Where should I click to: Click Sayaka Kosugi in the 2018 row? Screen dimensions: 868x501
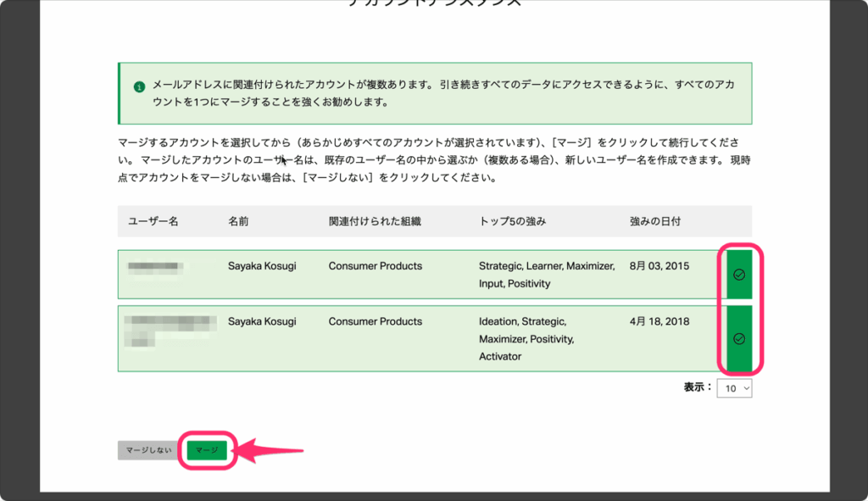(262, 321)
